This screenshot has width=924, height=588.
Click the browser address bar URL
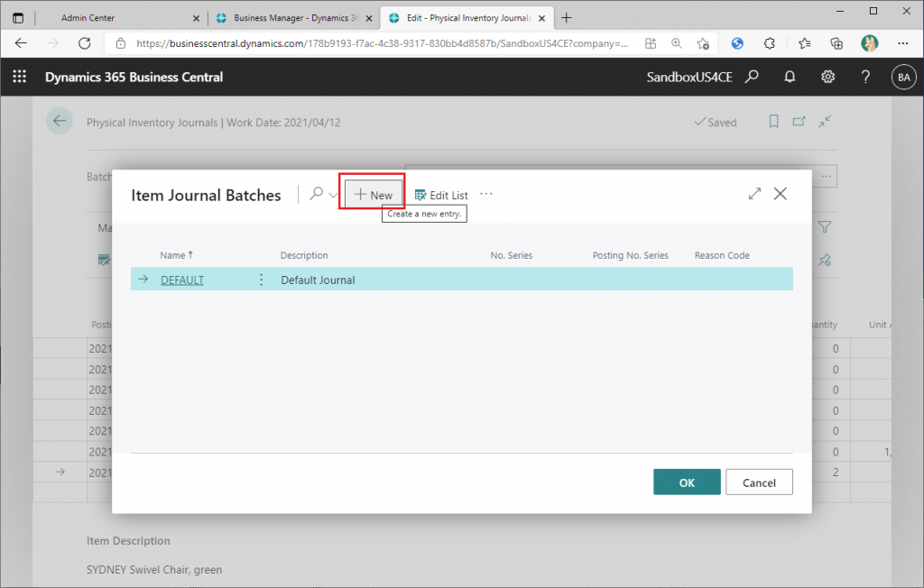pos(382,43)
